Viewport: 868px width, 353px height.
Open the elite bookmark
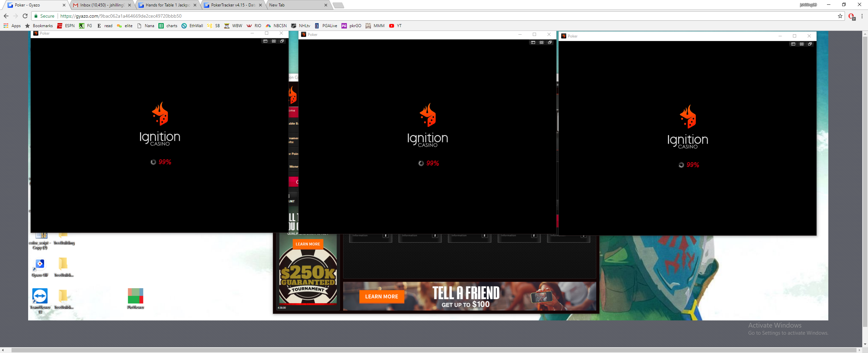[x=125, y=26]
